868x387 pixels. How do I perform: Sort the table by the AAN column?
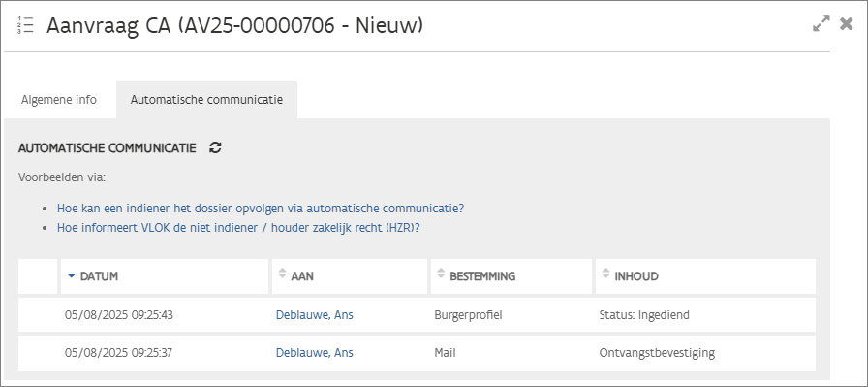coord(350,276)
